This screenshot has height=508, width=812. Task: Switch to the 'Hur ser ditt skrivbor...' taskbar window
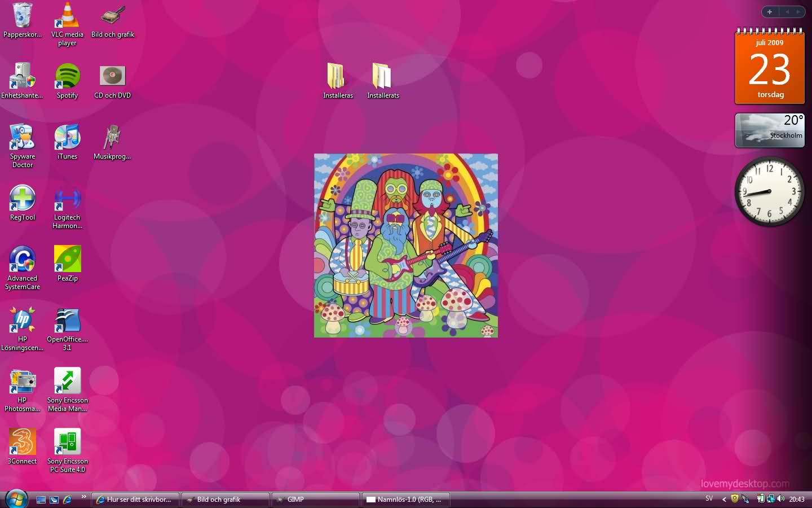[x=135, y=500]
